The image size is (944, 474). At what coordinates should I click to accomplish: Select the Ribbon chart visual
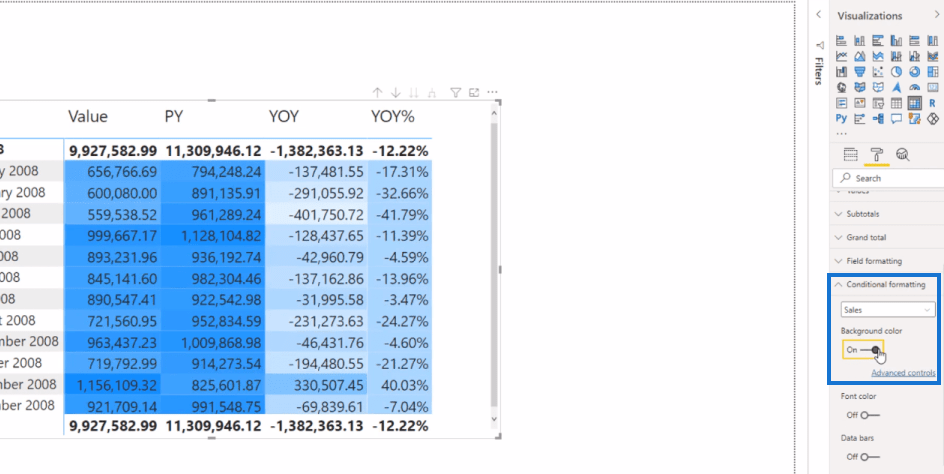933,57
